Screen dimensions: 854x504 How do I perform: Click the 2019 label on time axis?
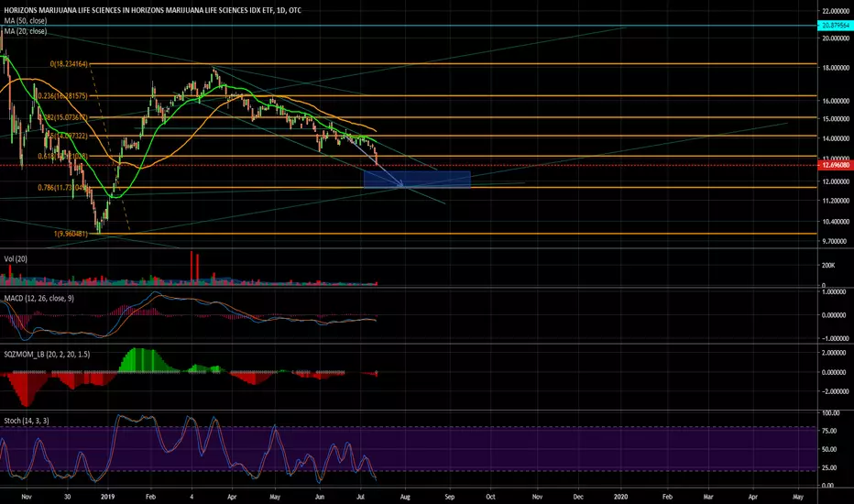(x=108, y=497)
